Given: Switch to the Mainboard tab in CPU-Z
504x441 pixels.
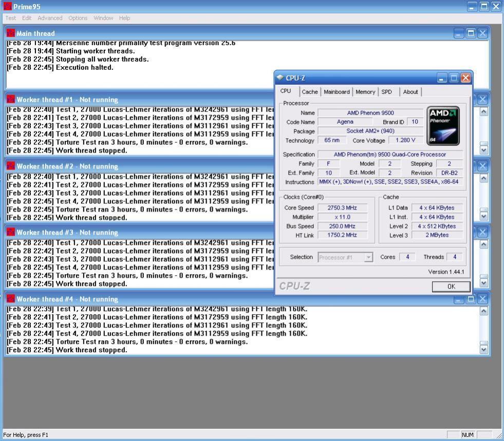Looking at the screenshot, I should pyautogui.click(x=337, y=92).
